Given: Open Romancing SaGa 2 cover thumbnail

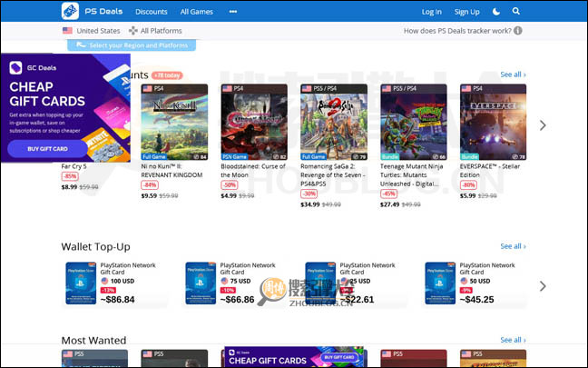Looking at the screenshot, I should (x=334, y=122).
